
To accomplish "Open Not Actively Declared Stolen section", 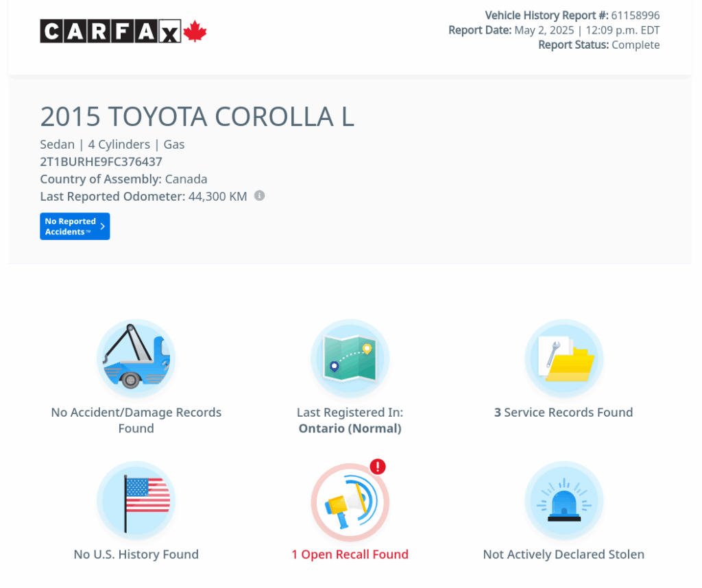I will (564, 554).
